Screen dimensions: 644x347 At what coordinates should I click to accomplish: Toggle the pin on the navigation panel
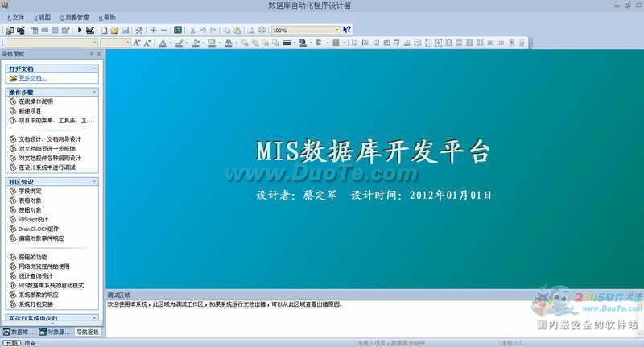[x=93, y=53]
